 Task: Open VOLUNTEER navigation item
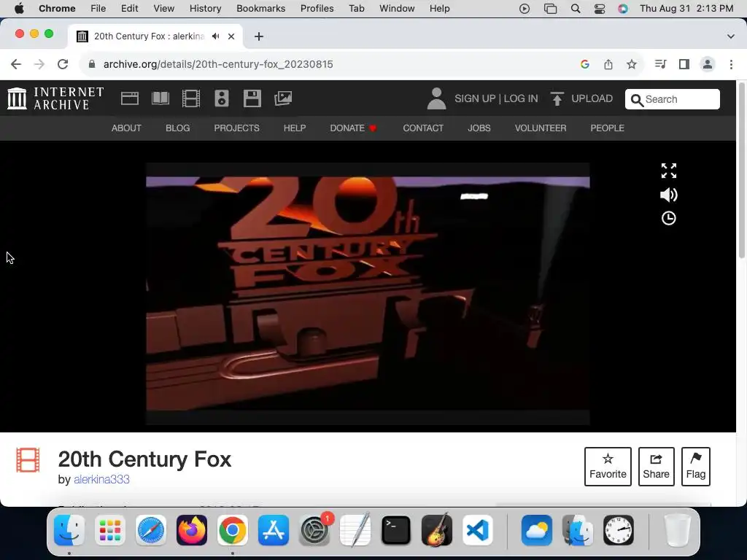tap(541, 128)
